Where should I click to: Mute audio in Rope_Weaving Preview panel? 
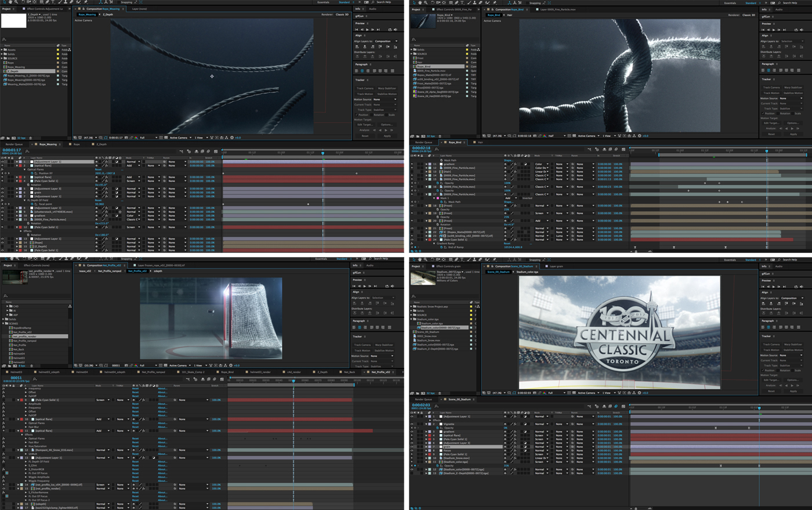tap(395, 30)
